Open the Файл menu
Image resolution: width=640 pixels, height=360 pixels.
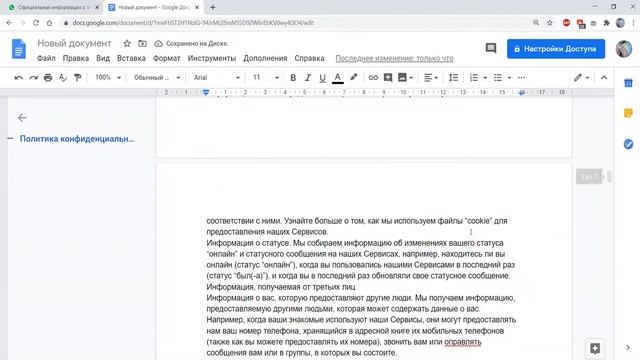tap(46, 58)
